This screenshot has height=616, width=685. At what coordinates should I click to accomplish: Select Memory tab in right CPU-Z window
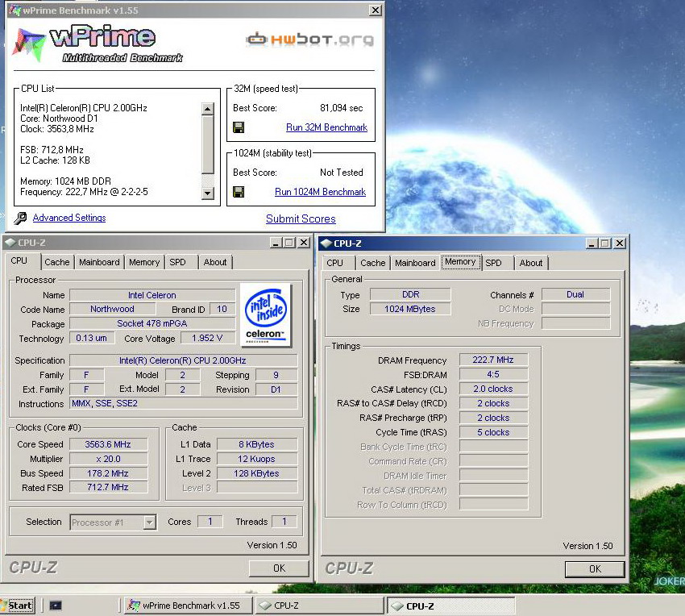tap(460, 262)
